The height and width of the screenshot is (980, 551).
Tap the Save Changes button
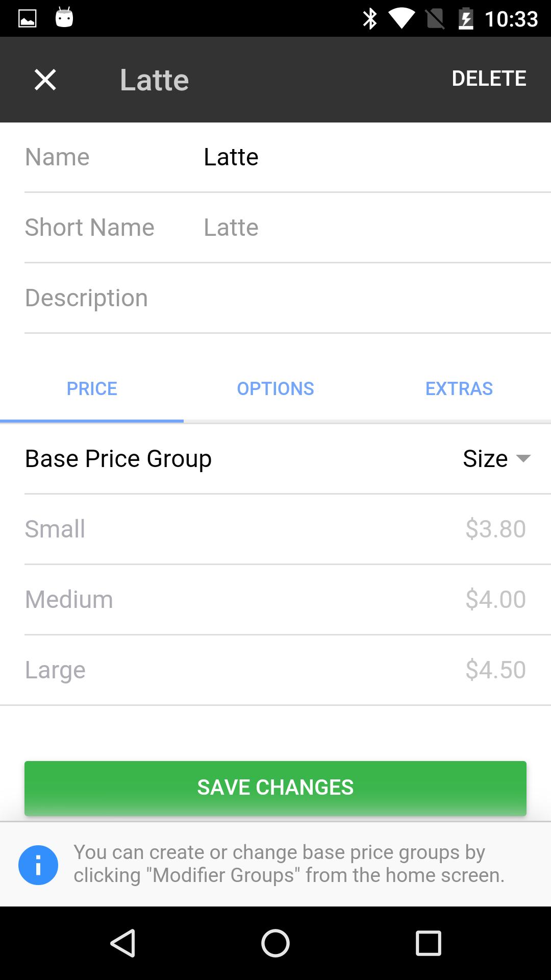(275, 788)
